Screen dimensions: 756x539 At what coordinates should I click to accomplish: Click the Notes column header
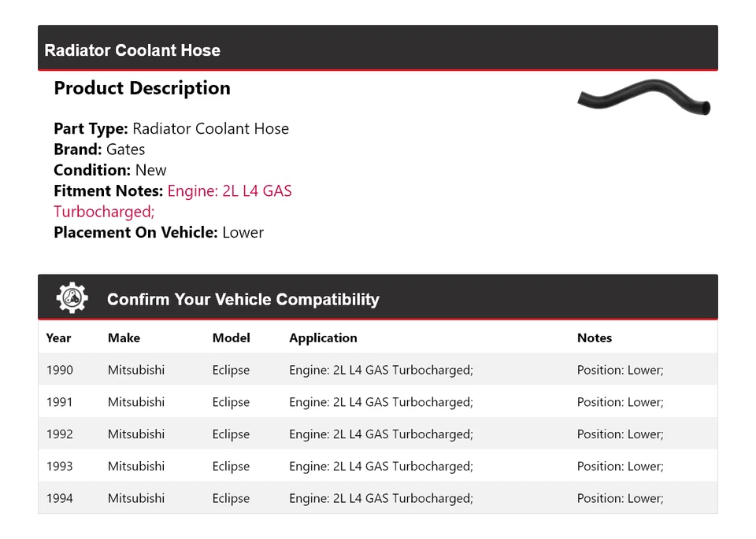pos(594,338)
